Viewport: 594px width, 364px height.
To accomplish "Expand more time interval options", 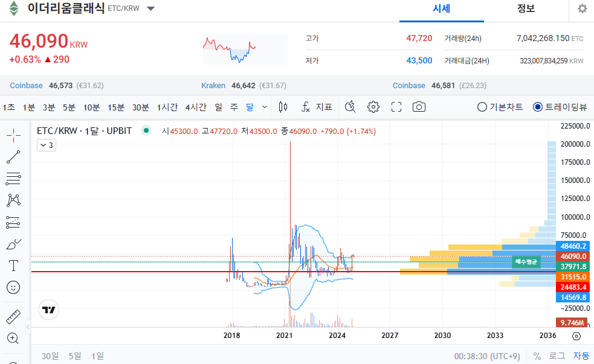I will coord(265,107).
